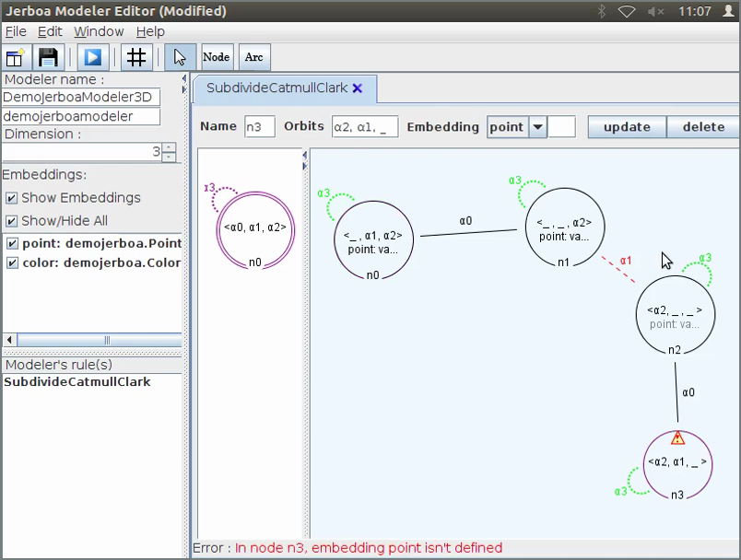
Task: Choose the Node creation tool
Action: [x=217, y=57]
